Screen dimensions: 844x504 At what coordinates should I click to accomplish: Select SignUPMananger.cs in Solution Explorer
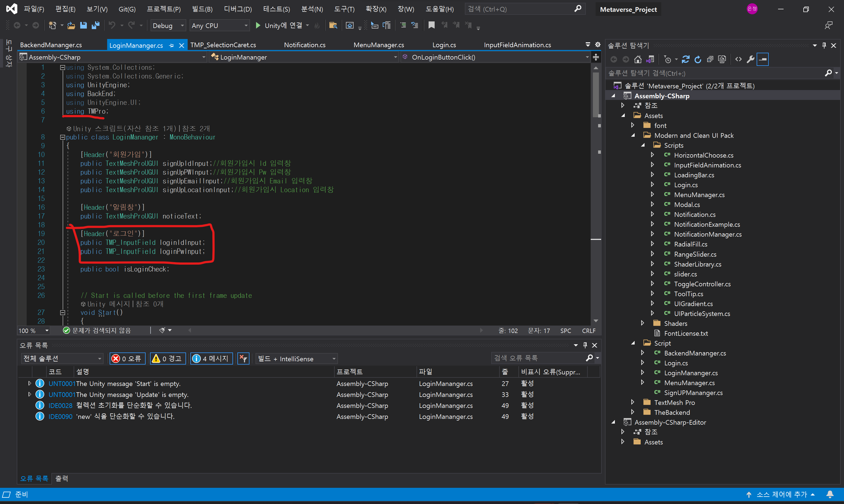coord(693,393)
